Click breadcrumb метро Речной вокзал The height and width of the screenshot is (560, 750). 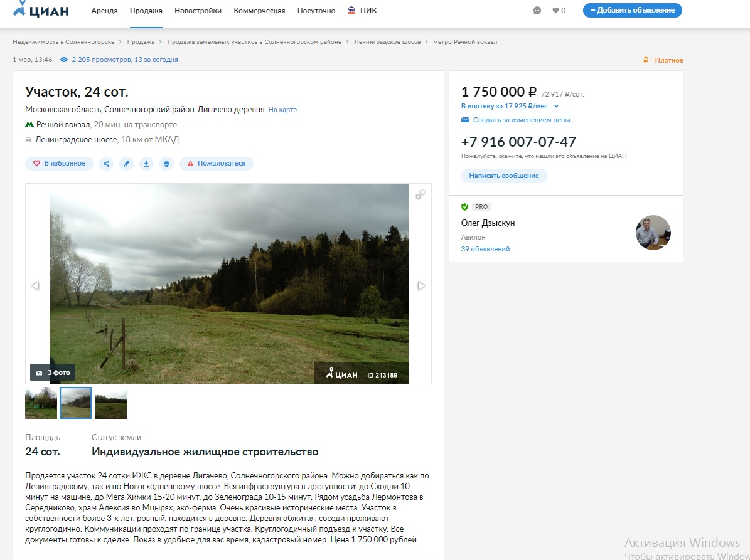(465, 42)
